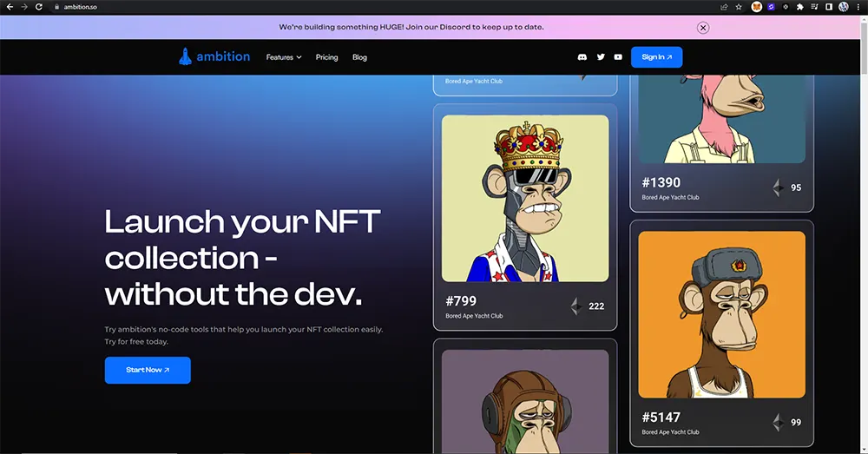Click the blue sync extension icon
Viewport: 868px width, 454px height.
pos(771,7)
